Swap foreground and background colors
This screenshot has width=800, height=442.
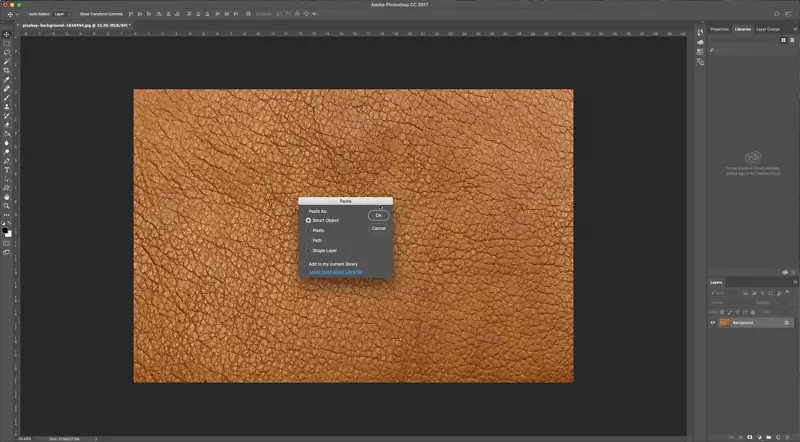(9, 224)
